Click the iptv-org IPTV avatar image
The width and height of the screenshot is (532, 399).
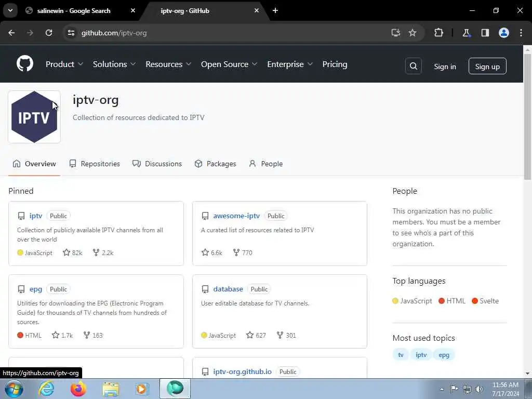tap(34, 117)
